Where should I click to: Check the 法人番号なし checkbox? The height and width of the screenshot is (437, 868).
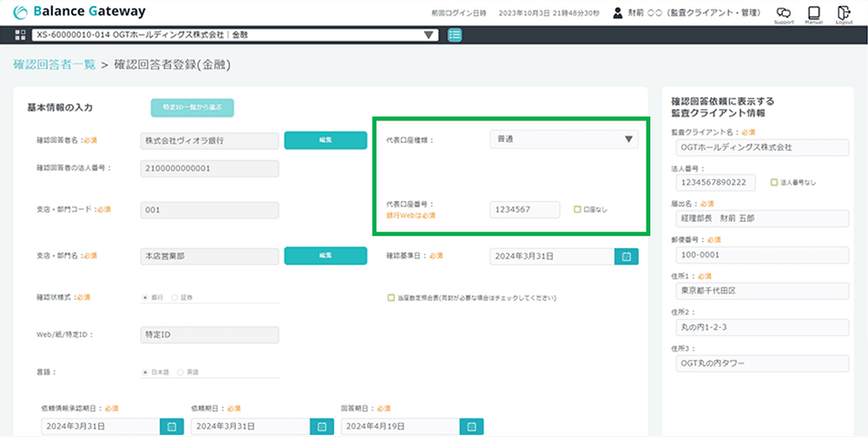coord(774,182)
